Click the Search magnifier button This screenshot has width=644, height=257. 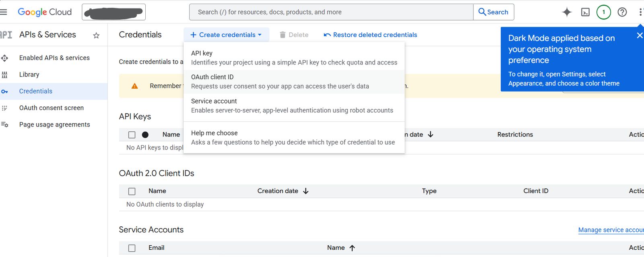point(493,12)
